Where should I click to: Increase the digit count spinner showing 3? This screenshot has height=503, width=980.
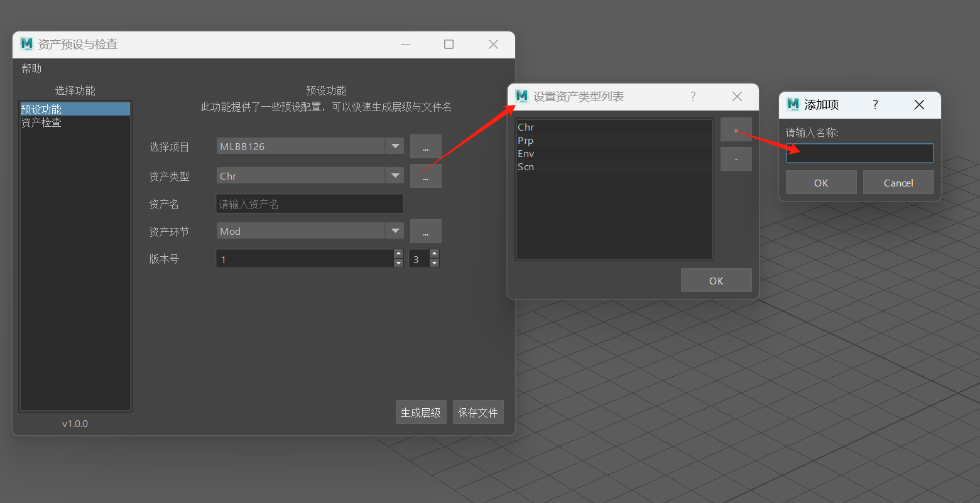tap(434, 254)
